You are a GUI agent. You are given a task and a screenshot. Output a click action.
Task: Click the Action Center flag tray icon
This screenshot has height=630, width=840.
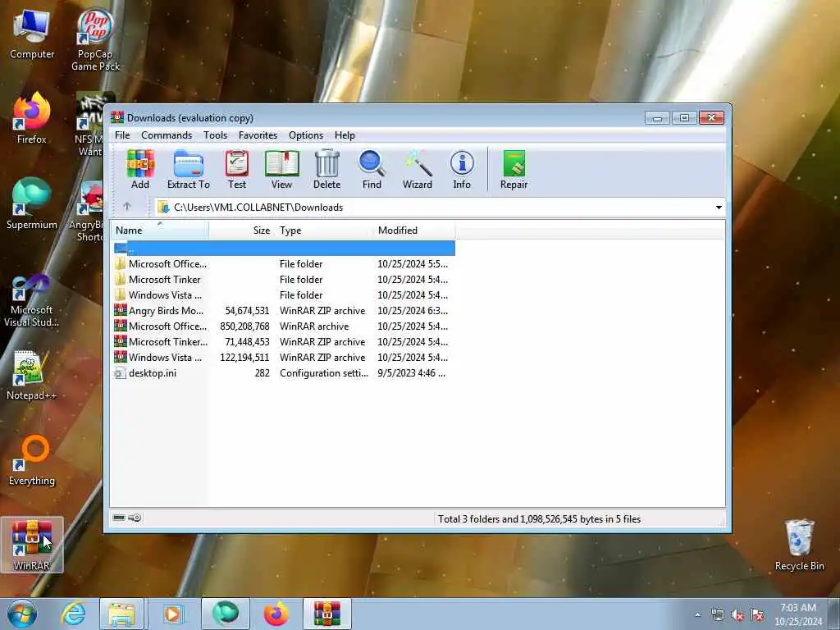tap(757, 615)
